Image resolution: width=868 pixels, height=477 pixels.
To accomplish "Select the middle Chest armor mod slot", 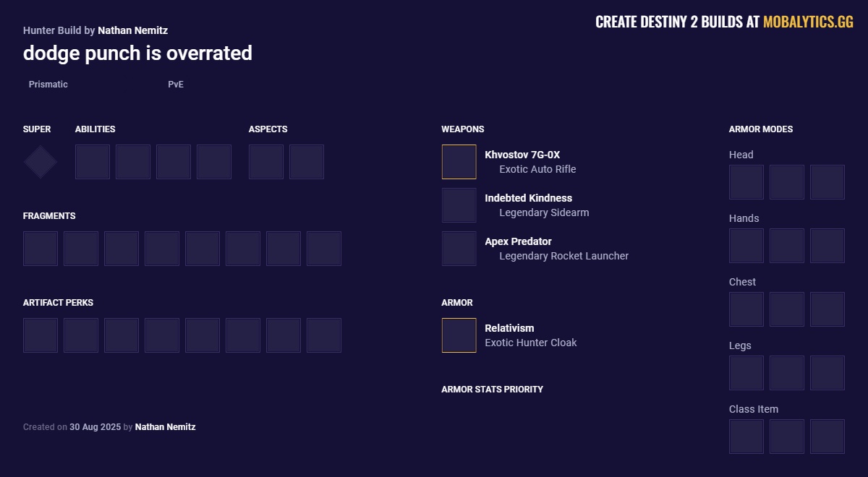I will coord(787,309).
